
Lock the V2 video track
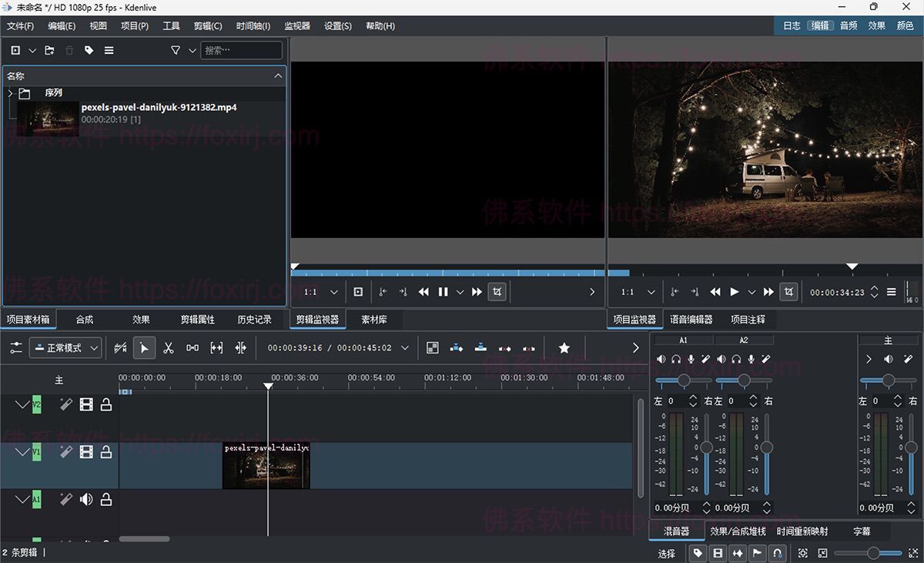(106, 404)
